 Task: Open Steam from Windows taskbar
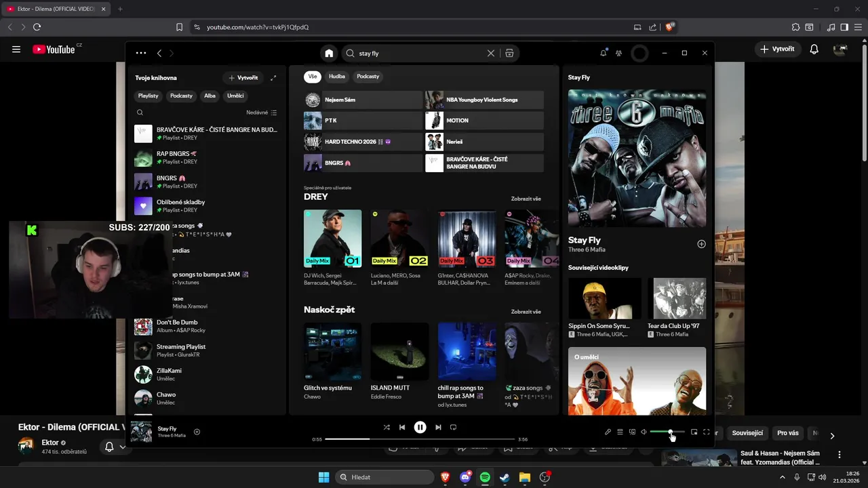pos(505,477)
